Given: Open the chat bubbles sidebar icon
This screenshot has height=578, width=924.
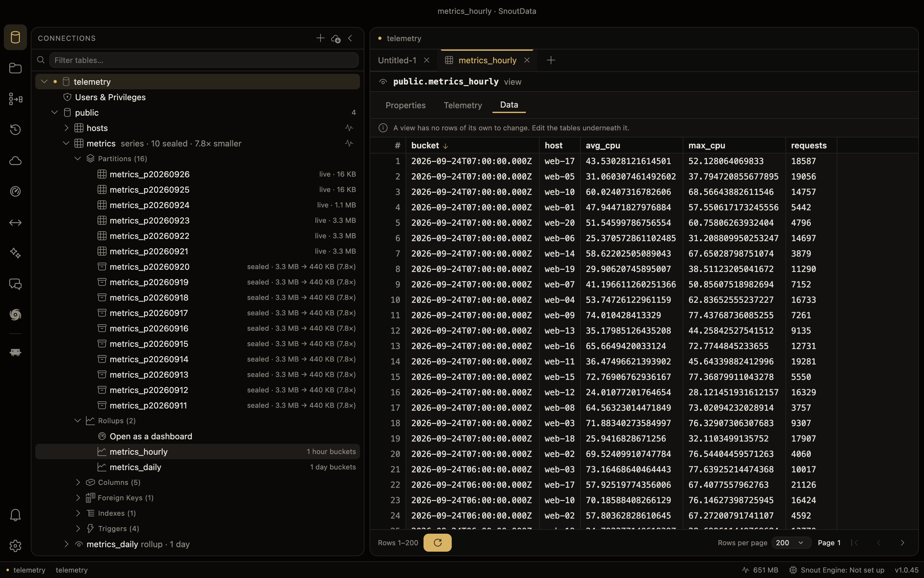Looking at the screenshot, I should [15, 284].
